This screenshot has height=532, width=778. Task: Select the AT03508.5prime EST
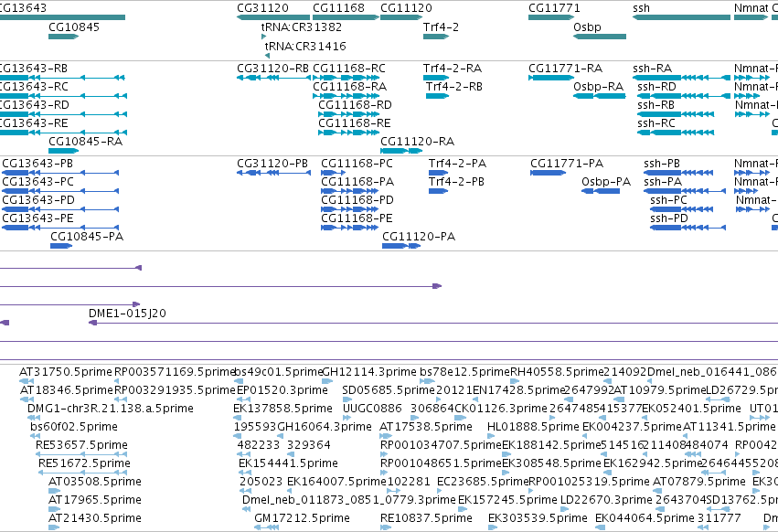pos(54,491)
